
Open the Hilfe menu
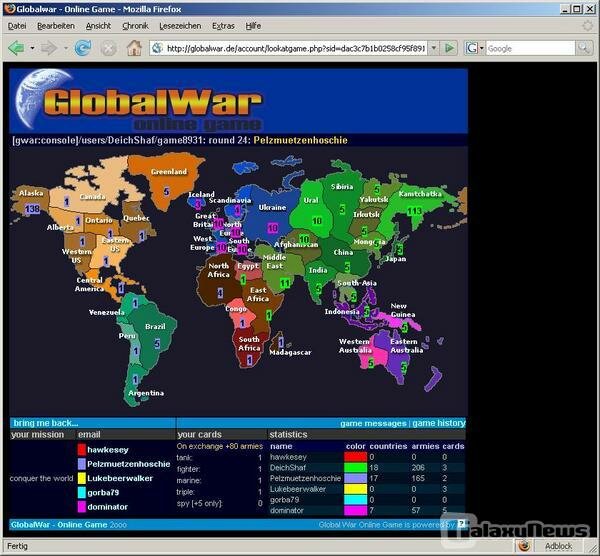point(253,26)
